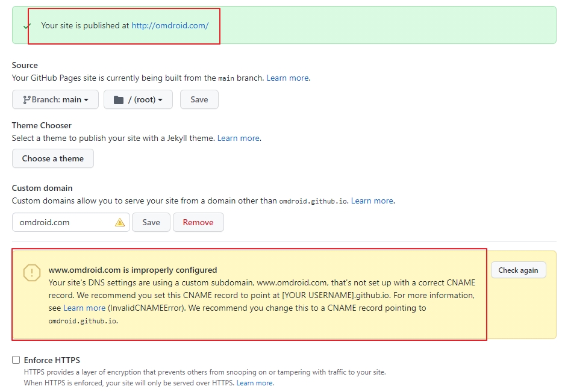Click the folder icon in root selector
562x392 pixels.
[119, 99]
